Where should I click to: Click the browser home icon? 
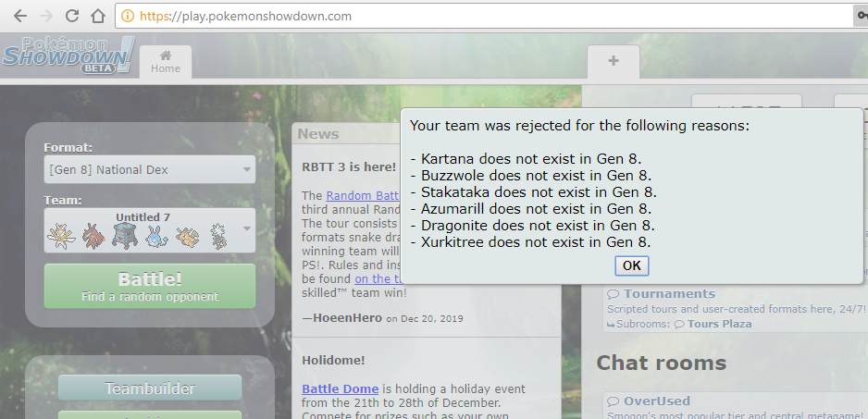click(x=97, y=16)
